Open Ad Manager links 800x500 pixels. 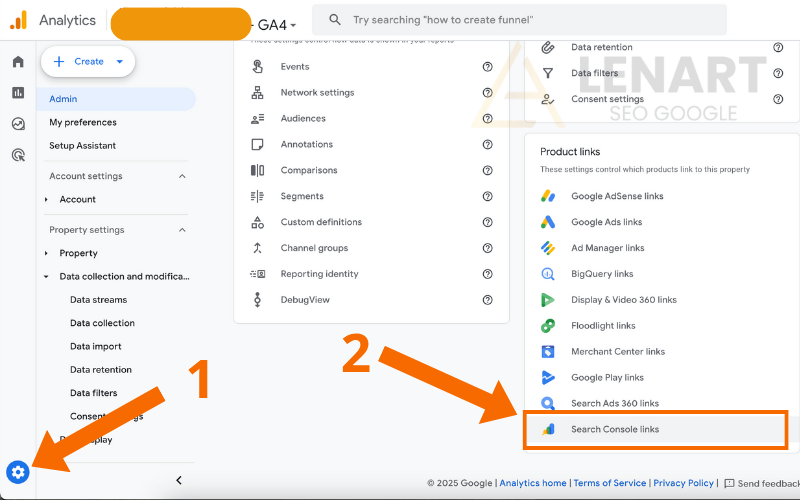coord(608,248)
